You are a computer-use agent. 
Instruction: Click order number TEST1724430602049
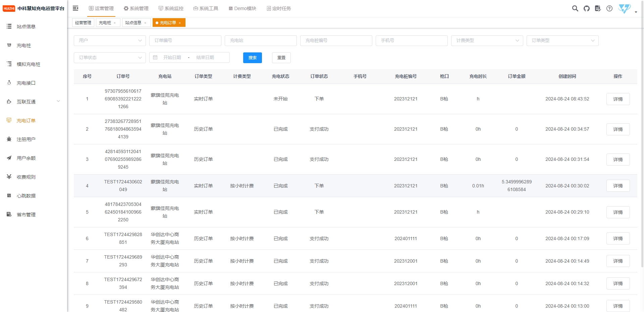123,186
